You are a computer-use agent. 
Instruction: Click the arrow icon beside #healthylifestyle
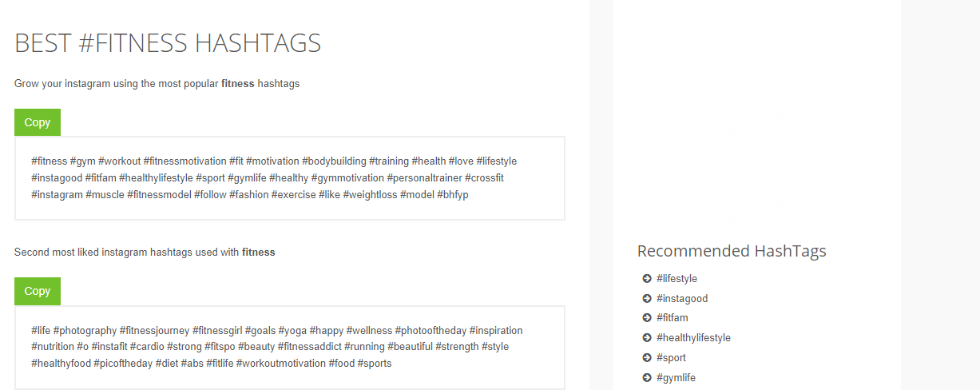click(x=647, y=338)
